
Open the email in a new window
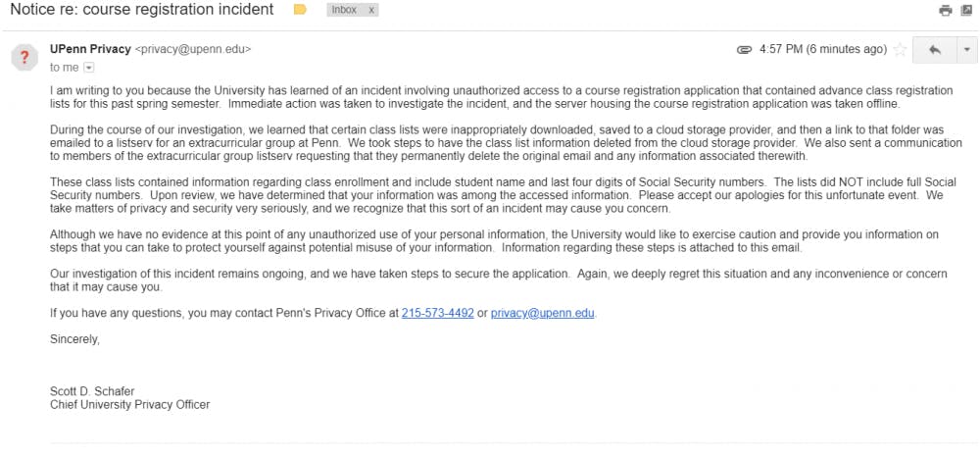coord(966,11)
